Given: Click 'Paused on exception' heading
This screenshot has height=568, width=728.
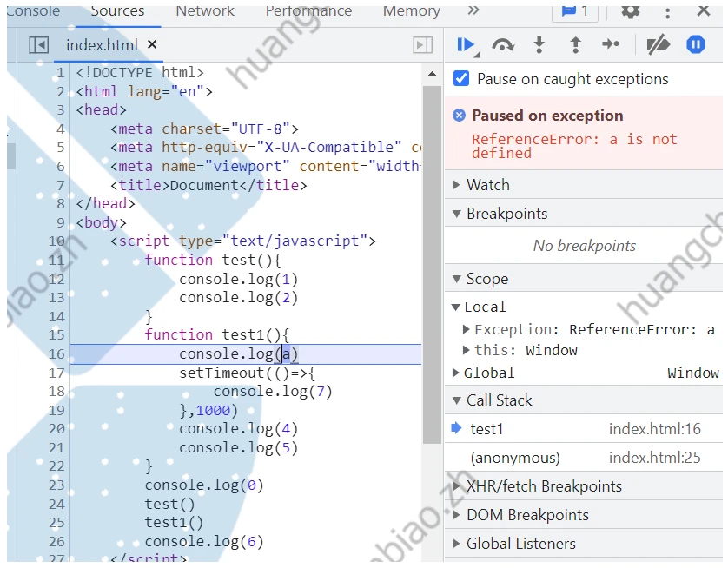Looking at the screenshot, I should (x=547, y=116).
